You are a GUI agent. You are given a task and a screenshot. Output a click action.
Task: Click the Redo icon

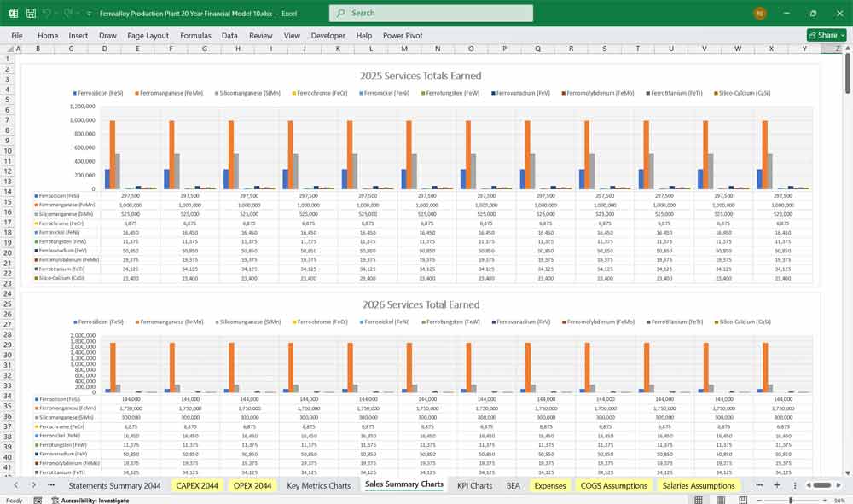[69, 13]
